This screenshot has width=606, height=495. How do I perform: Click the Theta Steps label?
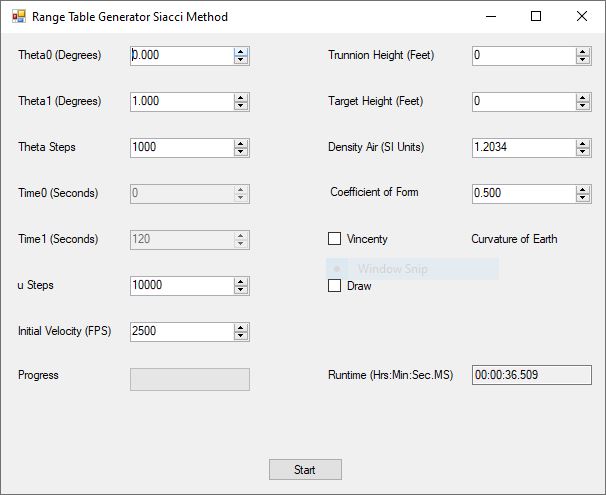tap(47, 147)
